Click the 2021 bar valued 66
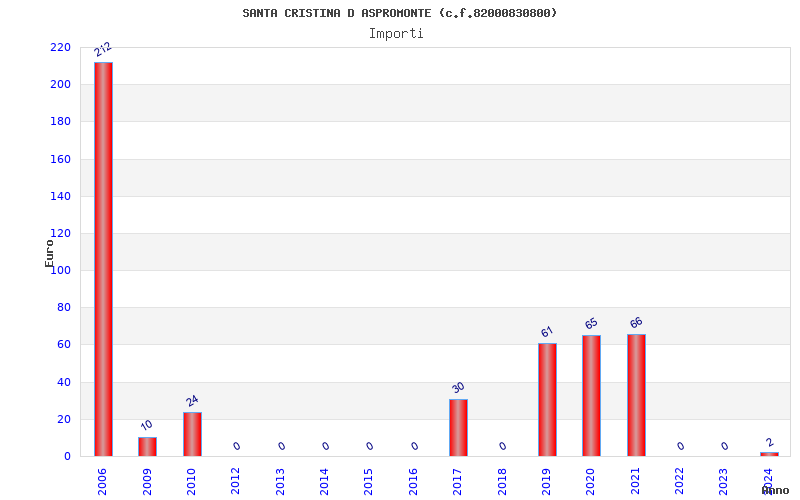 636,395
